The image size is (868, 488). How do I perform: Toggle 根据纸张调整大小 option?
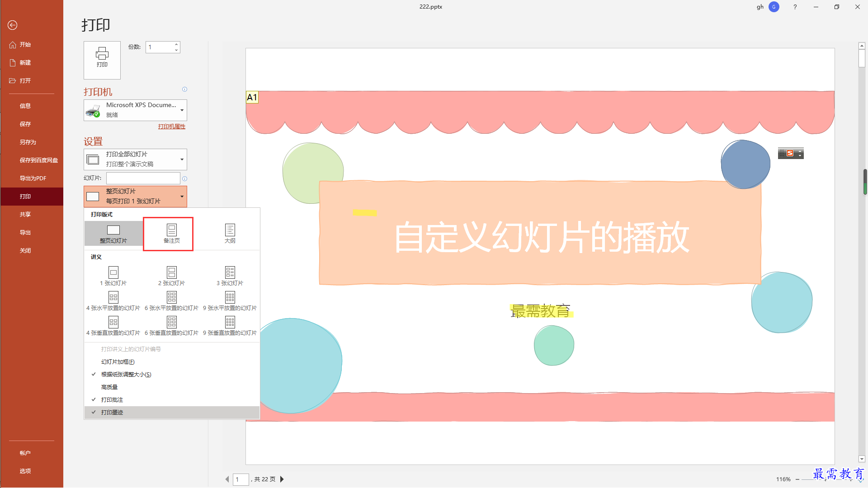pyautogui.click(x=172, y=375)
